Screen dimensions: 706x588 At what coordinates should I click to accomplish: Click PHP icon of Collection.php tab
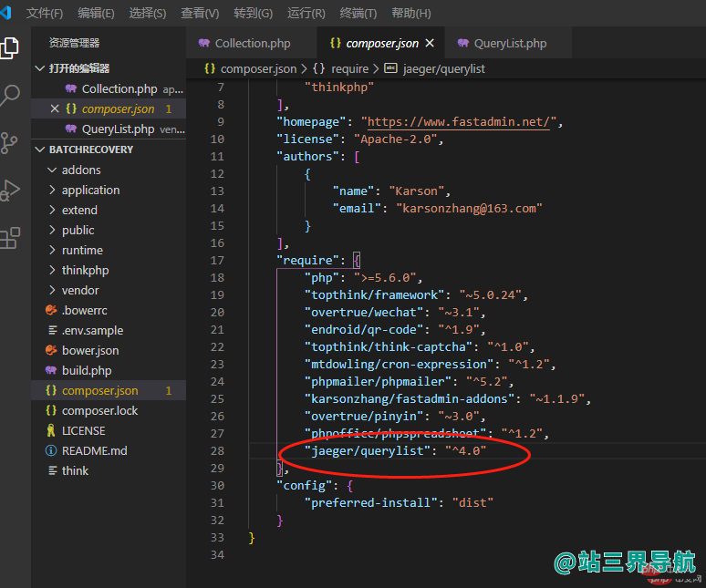204,43
